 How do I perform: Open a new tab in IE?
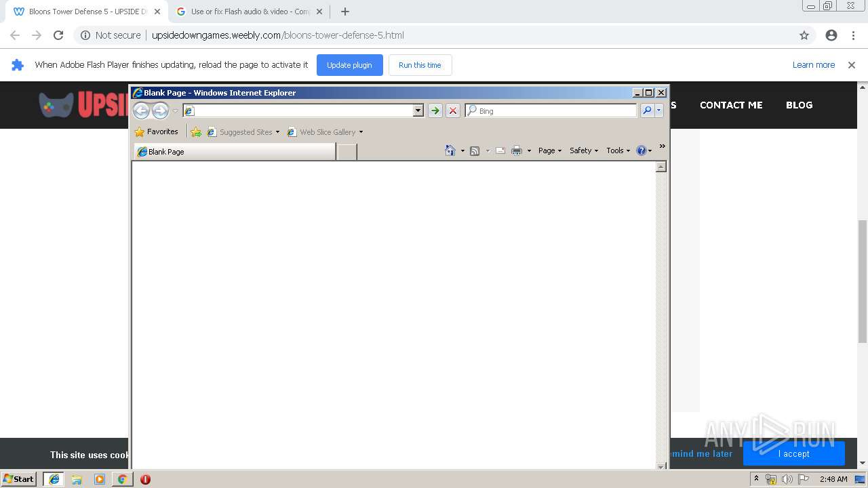tap(347, 152)
